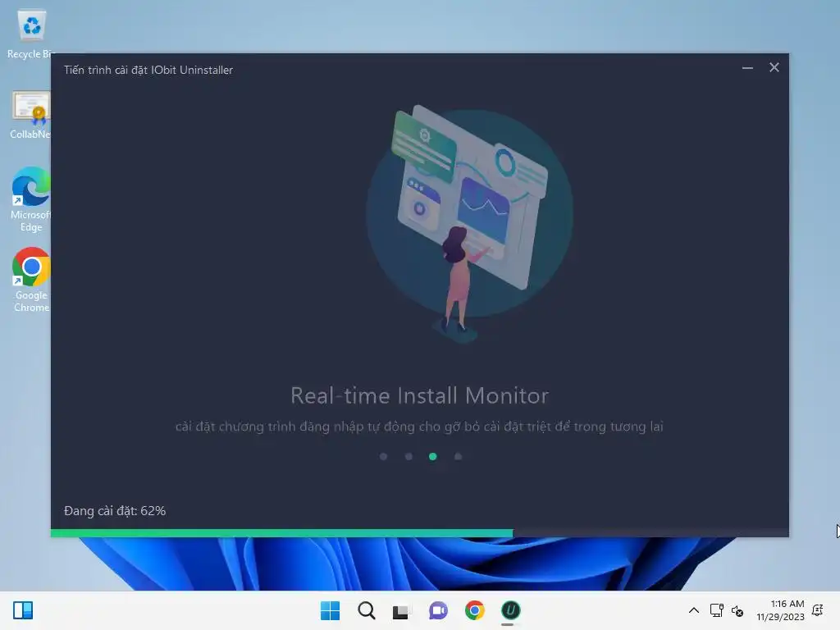Launch Microsoft Edge from the desktop
Image resolution: width=840 pixels, height=630 pixels.
coord(30,199)
